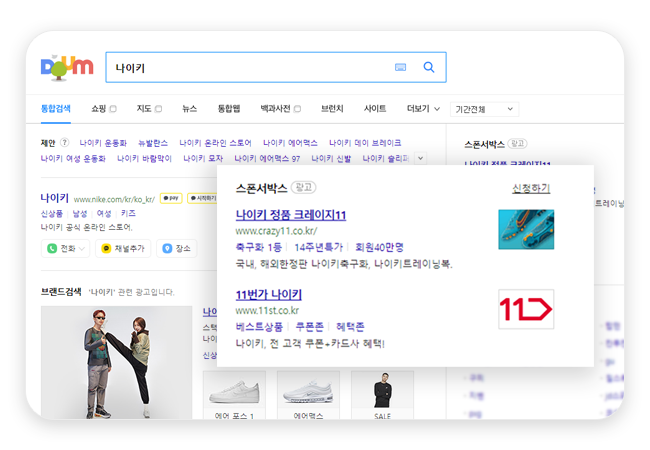Switch to the 사이트 tab
This screenshot has width=650, height=450.
pos(375,109)
